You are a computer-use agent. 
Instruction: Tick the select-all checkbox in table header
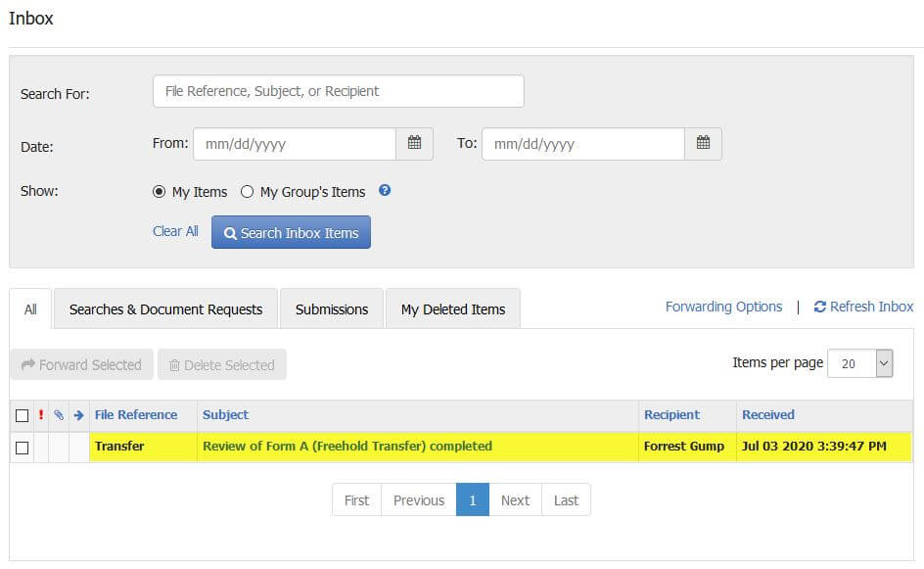click(22, 415)
